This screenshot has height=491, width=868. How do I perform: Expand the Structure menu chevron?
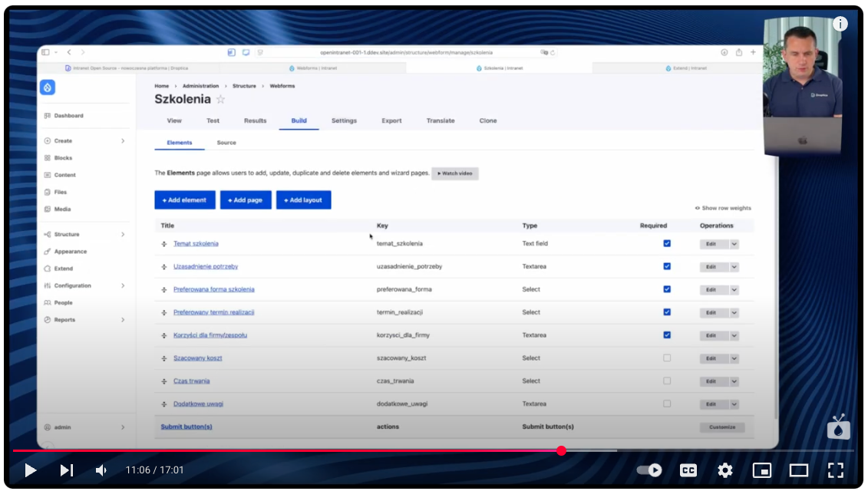pos(123,234)
